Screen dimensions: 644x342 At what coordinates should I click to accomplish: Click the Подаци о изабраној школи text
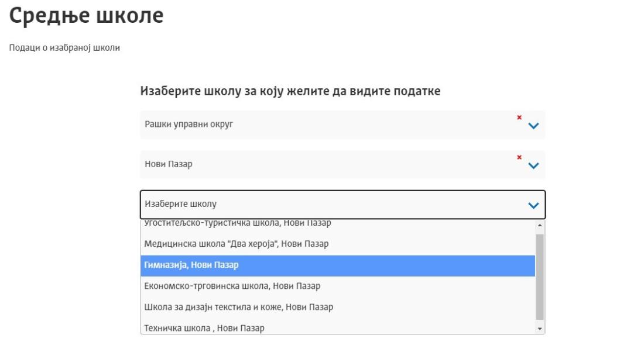click(64, 48)
